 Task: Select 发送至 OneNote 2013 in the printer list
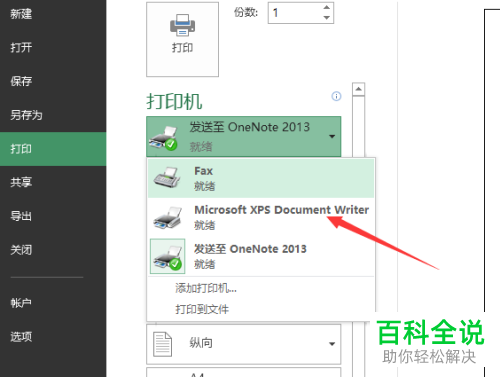coord(261,256)
